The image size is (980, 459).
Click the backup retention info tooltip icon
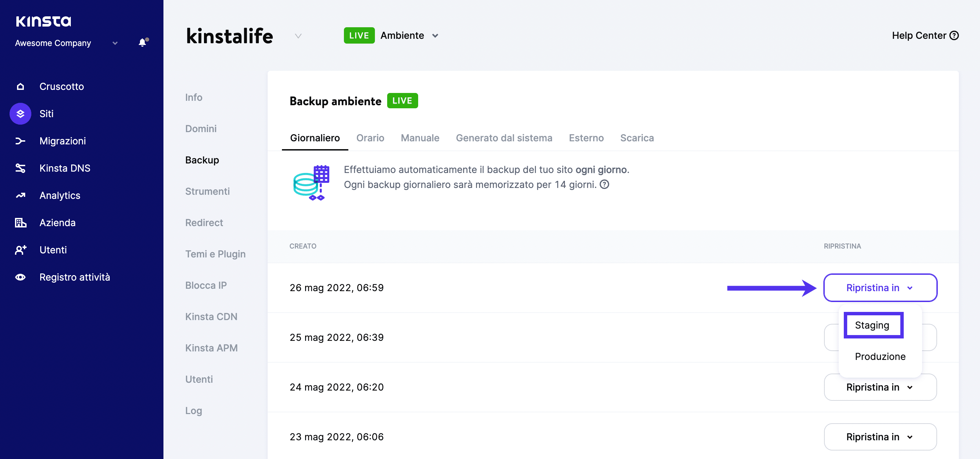(x=604, y=185)
